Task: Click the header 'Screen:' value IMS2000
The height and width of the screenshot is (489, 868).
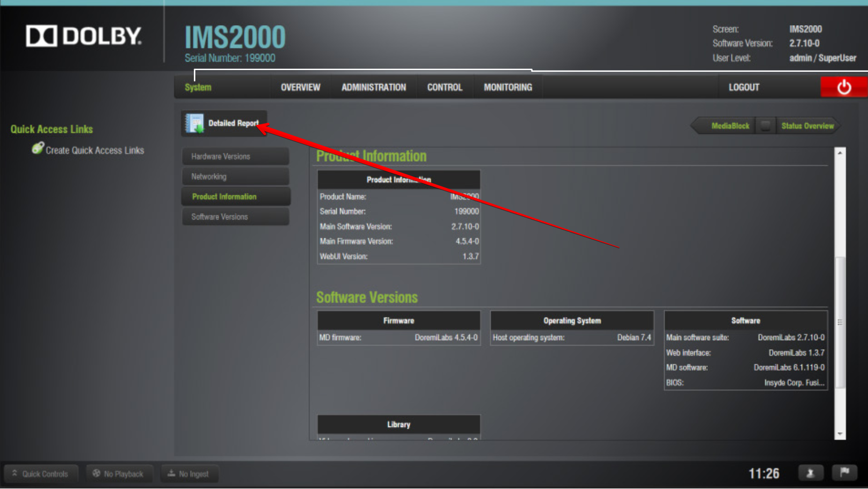Action: 805,29
